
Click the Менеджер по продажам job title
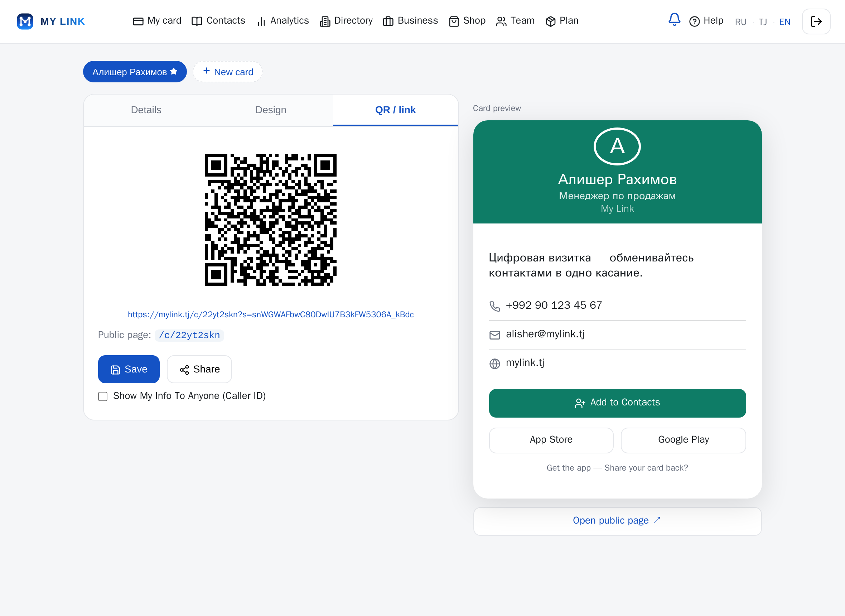(617, 196)
